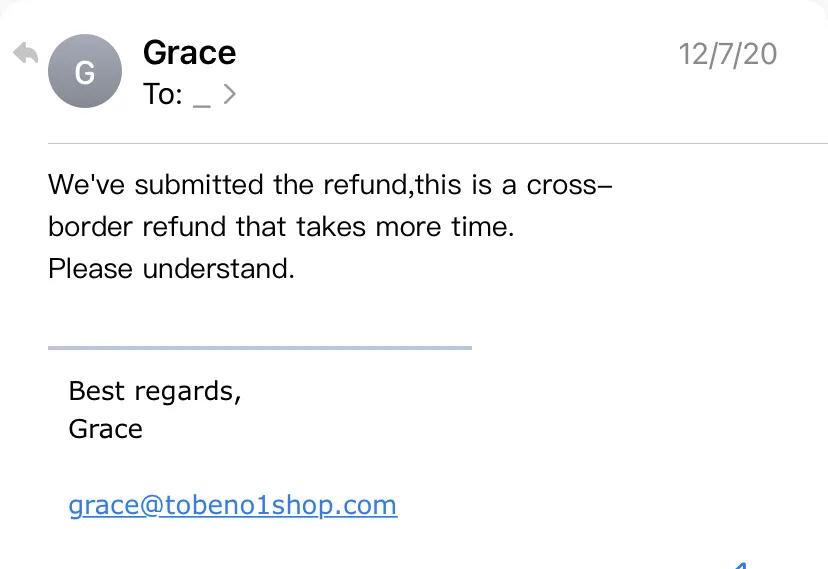Click the letter G inside the avatar circle

click(85, 72)
